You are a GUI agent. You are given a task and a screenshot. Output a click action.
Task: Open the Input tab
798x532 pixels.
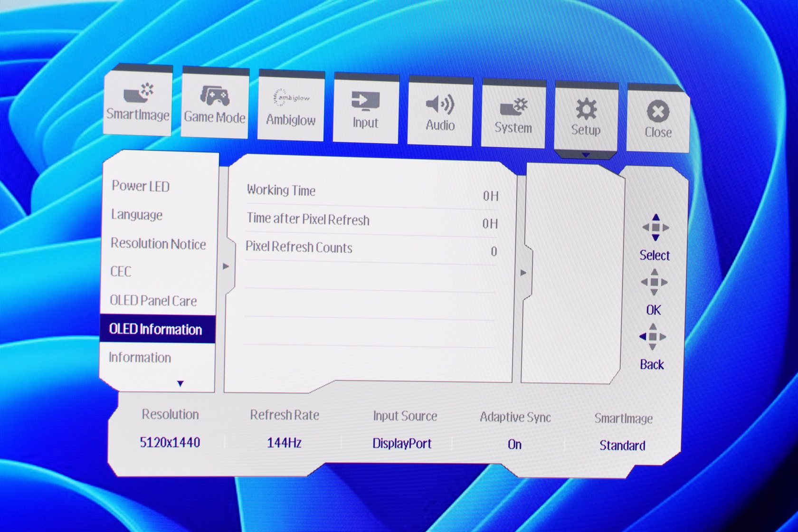pyautogui.click(x=365, y=109)
